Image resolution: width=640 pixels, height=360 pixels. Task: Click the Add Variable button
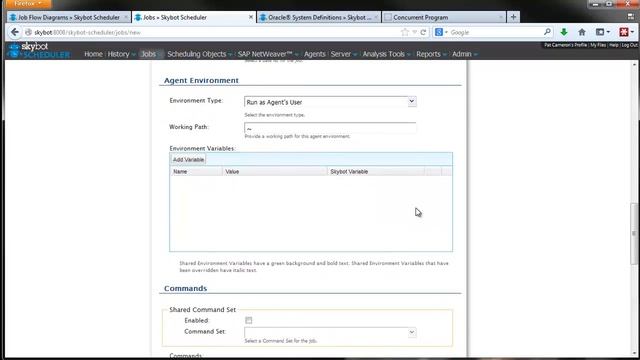[188, 160]
